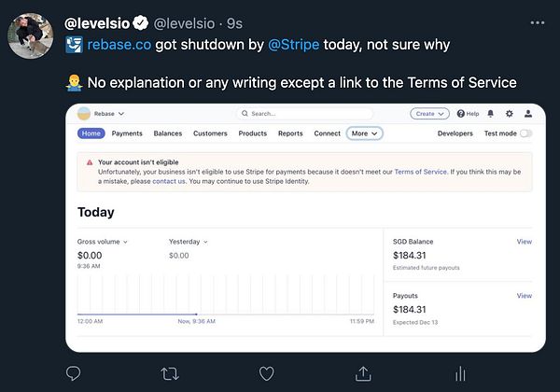Open the tweet options ellipsis menu
The width and height of the screenshot is (560, 392).
point(537,21)
